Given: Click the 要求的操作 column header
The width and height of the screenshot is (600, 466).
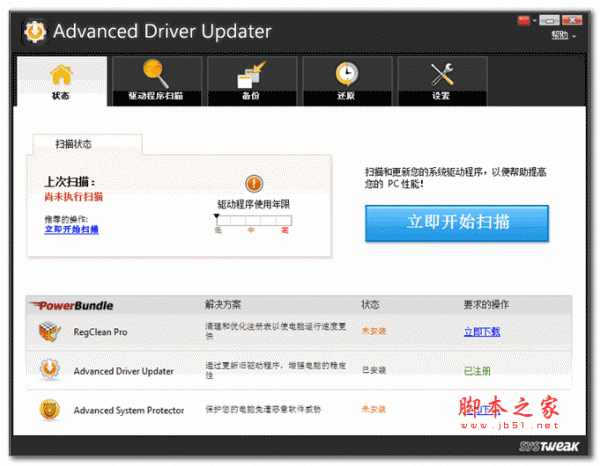Looking at the screenshot, I should point(486,305).
